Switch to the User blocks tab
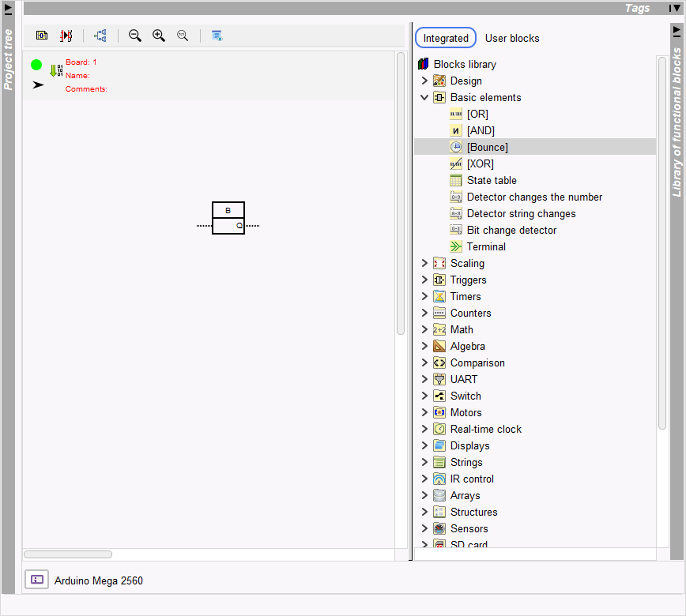Screen dimensions: 686x616 coord(512,38)
